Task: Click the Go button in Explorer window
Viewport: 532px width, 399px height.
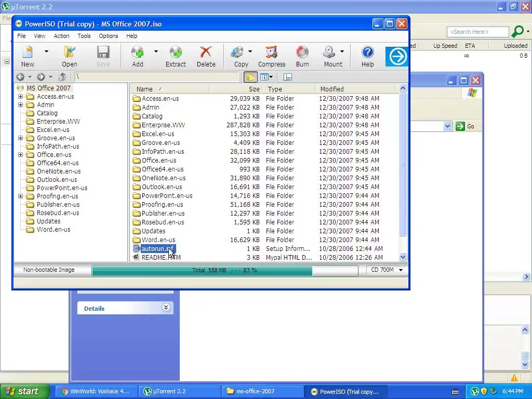Action: point(465,126)
